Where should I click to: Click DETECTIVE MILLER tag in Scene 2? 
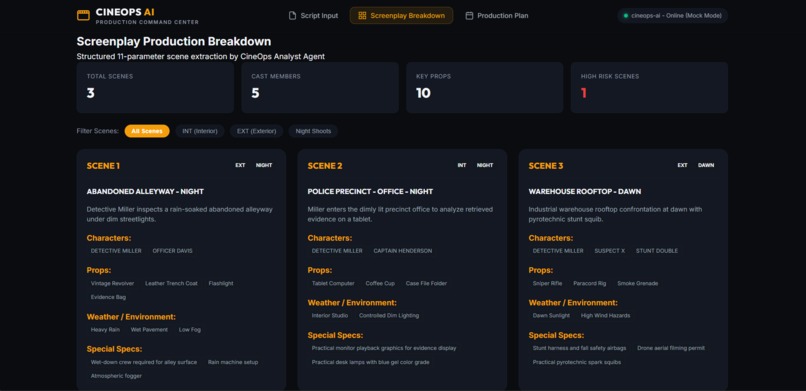337,251
